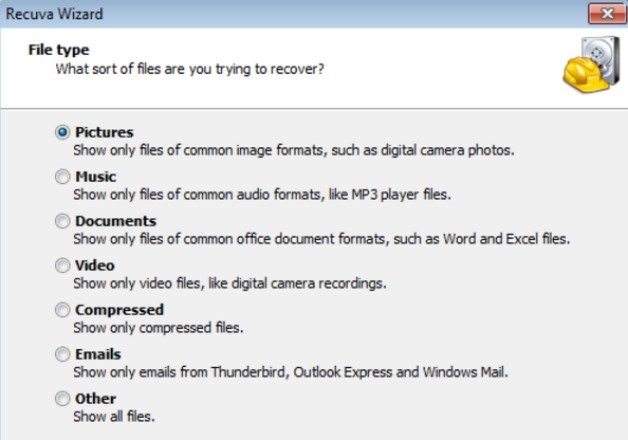
Task: Click the Word and Excel files description
Action: click(x=322, y=239)
